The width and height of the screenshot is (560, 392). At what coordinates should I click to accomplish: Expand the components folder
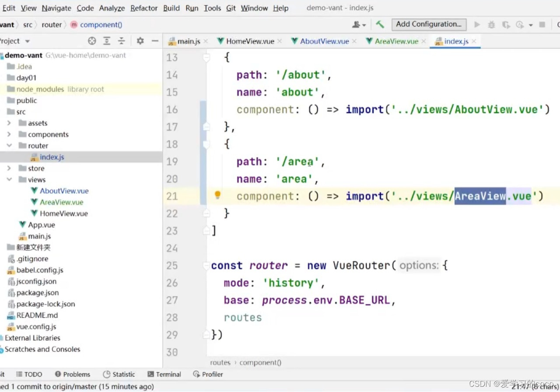(x=9, y=135)
